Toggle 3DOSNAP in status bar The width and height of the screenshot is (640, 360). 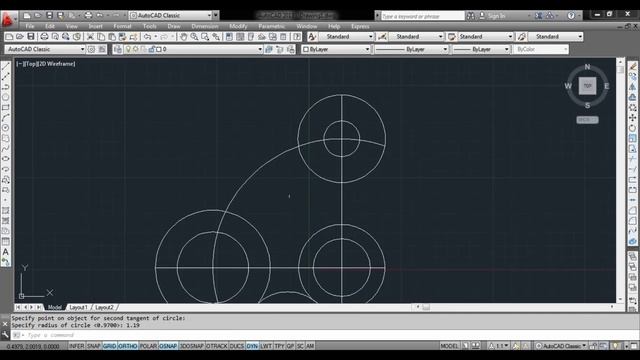click(x=191, y=346)
